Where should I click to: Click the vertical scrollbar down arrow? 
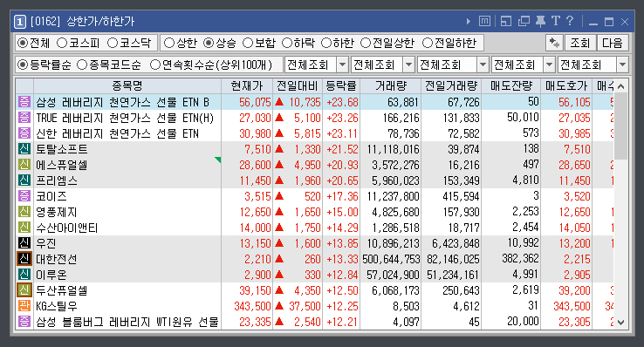[x=621, y=323]
